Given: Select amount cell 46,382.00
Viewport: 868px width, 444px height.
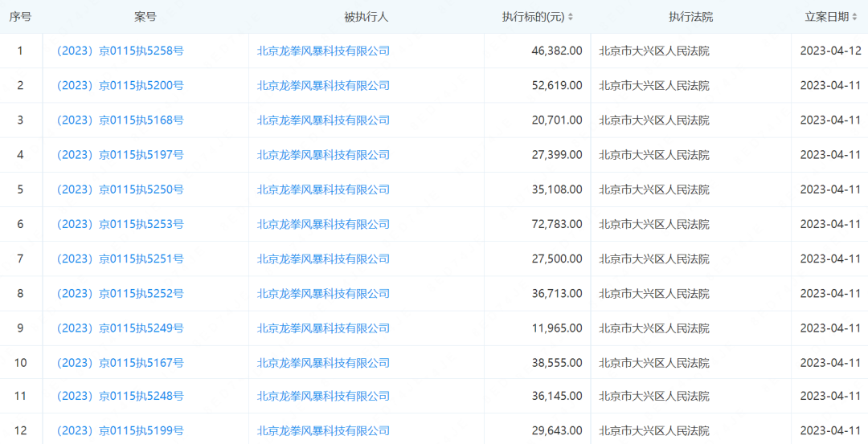Looking at the screenshot, I should pos(556,51).
